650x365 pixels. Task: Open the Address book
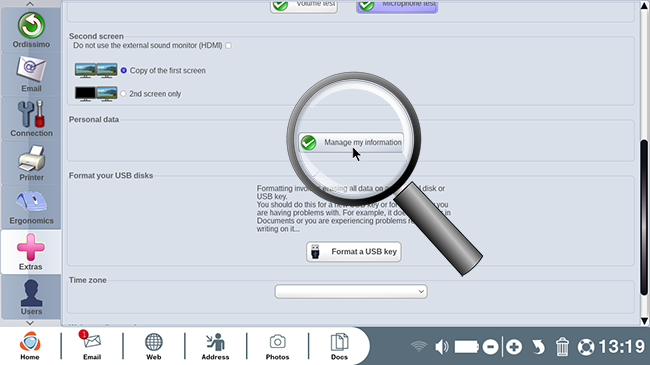[x=215, y=346]
